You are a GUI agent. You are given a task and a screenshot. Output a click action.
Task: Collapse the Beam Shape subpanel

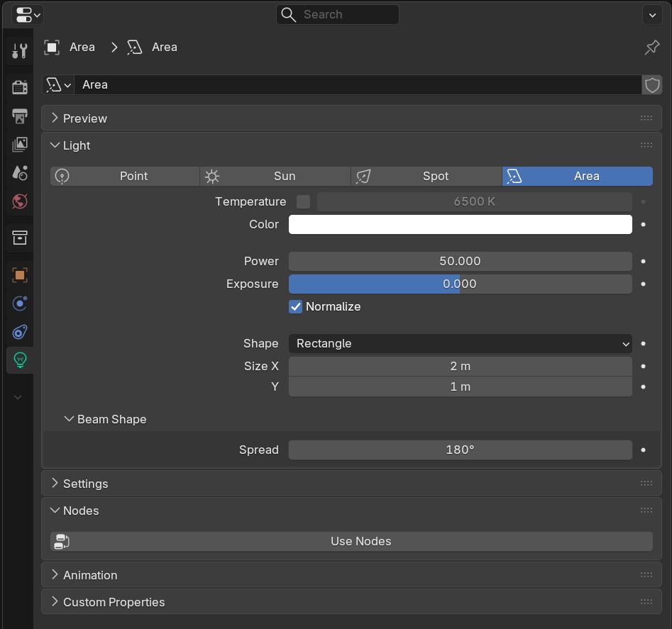pyautogui.click(x=111, y=420)
